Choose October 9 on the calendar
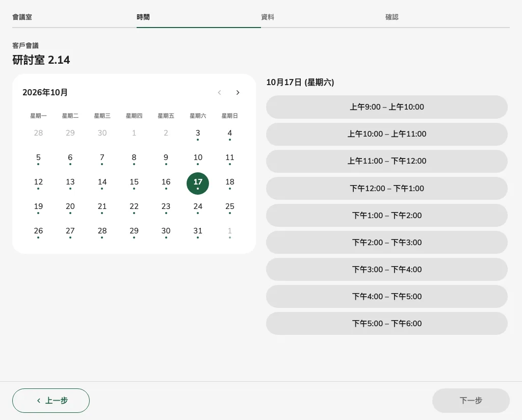The image size is (522, 420). [166, 159]
